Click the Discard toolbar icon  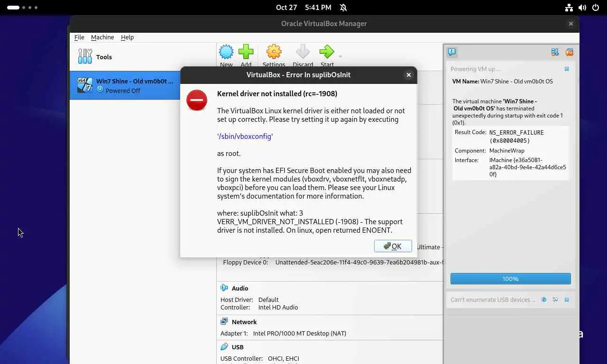pos(303,52)
